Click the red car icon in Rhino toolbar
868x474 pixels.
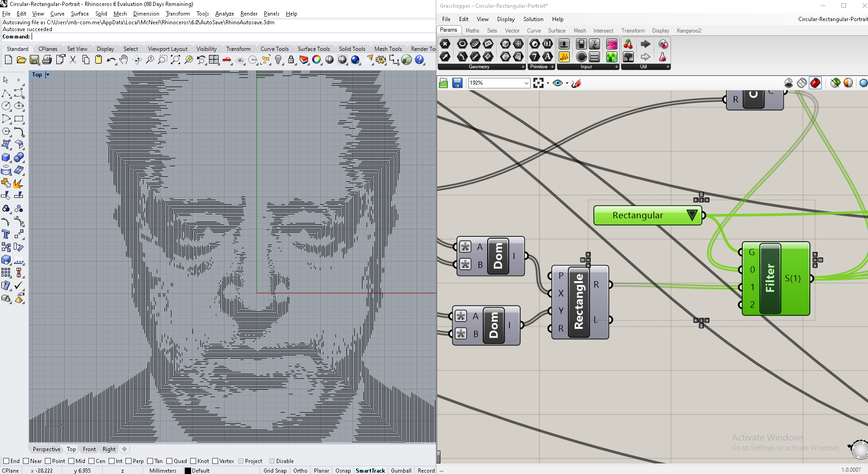click(227, 60)
